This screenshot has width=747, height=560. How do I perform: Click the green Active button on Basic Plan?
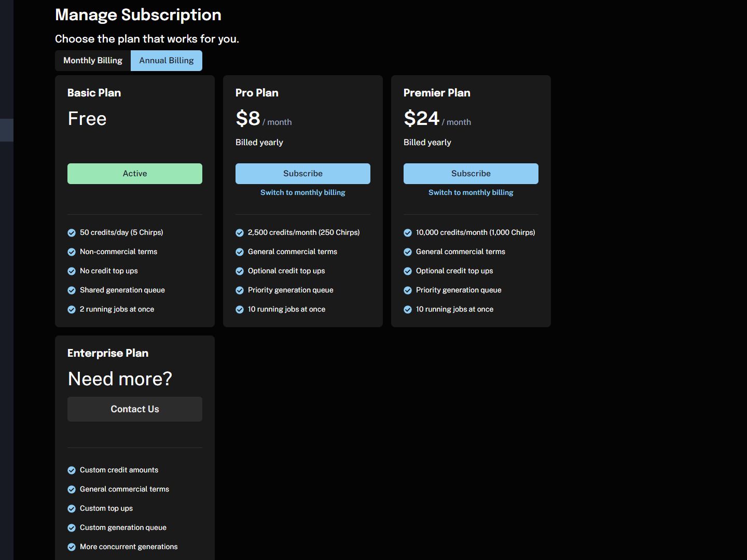[x=135, y=174]
